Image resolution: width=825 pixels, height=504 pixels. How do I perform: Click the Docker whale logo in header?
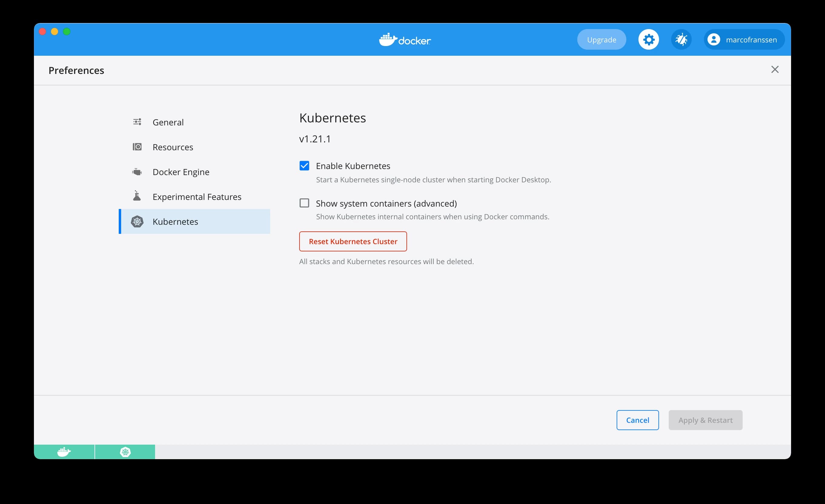point(405,39)
